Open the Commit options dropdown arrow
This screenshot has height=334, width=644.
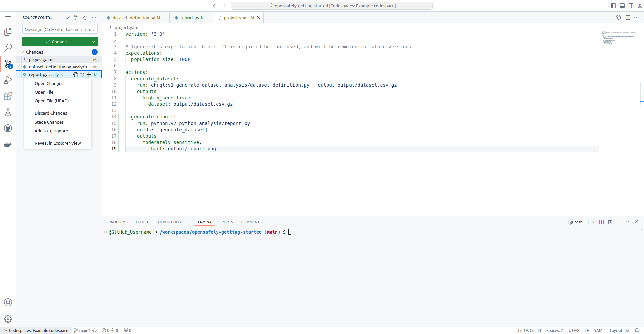[93, 41]
